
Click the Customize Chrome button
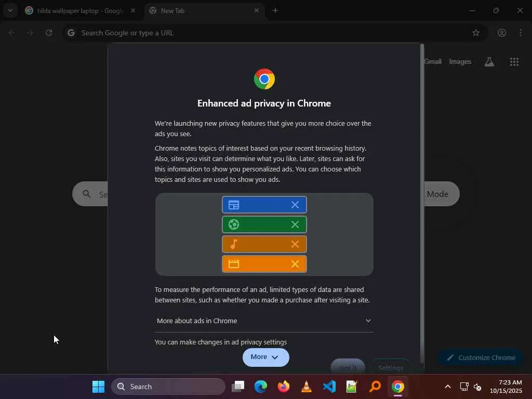(x=481, y=357)
